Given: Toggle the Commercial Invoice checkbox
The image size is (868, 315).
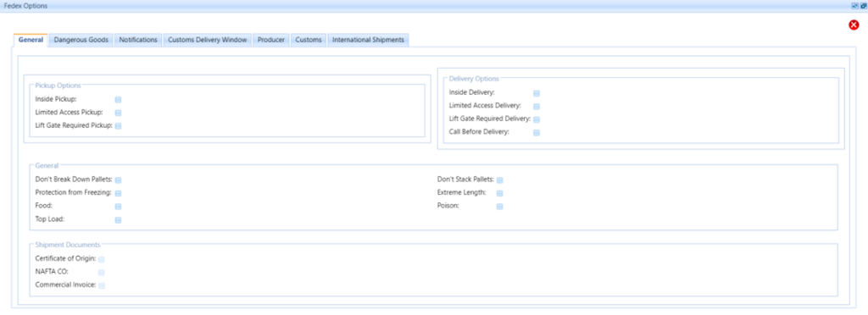Looking at the screenshot, I should [102, 285].
